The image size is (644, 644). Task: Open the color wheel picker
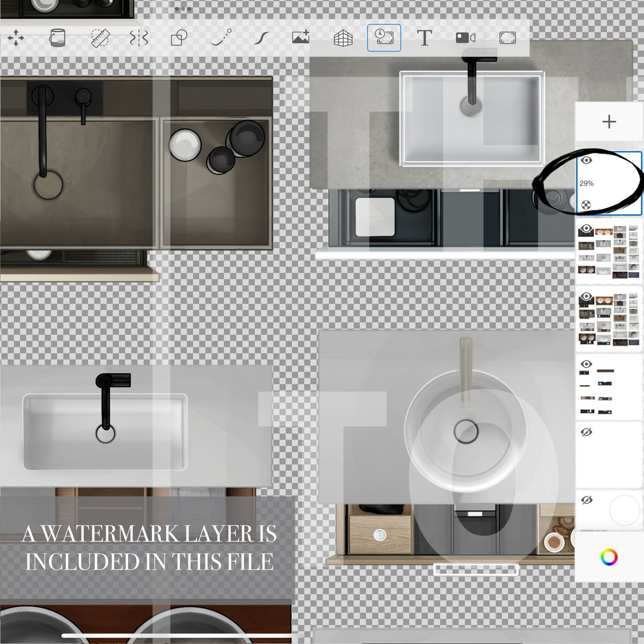(x=609, y=557)
